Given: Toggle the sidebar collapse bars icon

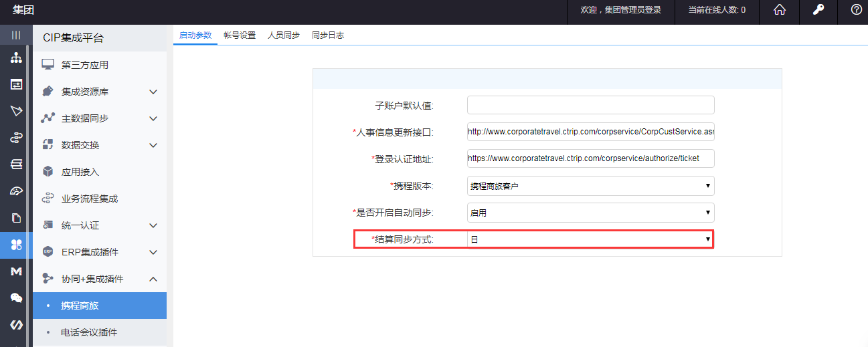Looking at the screenshot, I should [16, 35].
